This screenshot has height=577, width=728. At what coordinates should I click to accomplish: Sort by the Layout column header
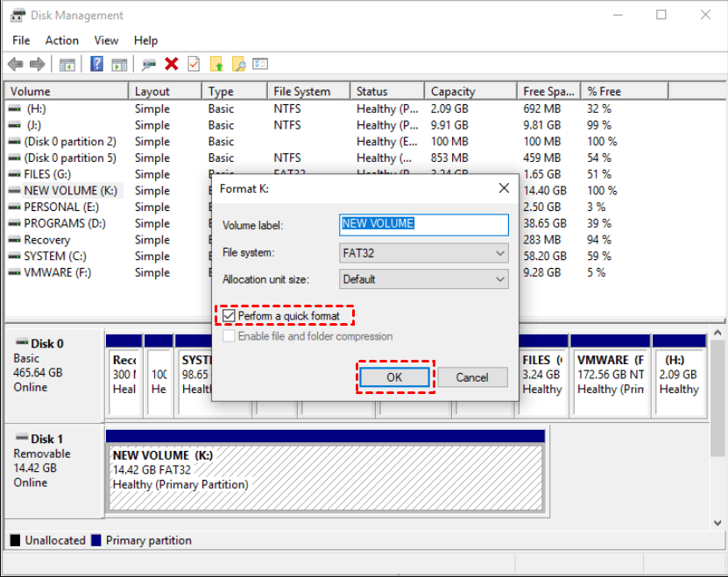[x=166, y=91]
